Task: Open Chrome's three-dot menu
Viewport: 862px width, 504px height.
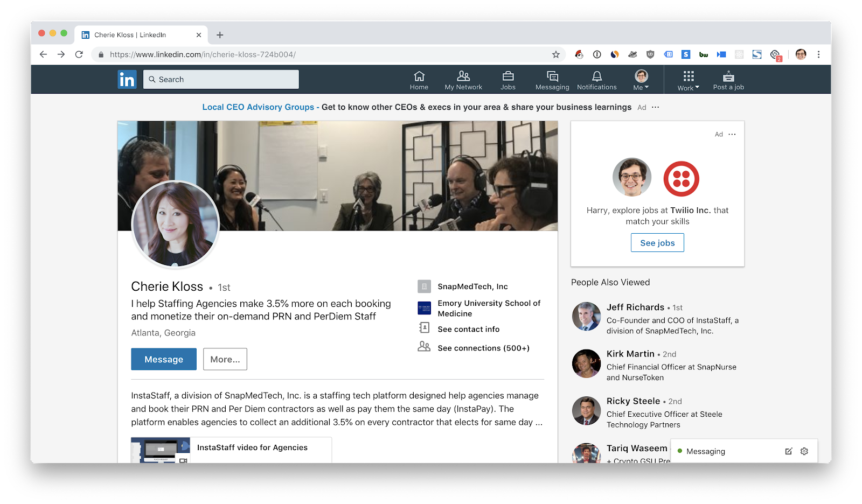Action: click(819, 54)
